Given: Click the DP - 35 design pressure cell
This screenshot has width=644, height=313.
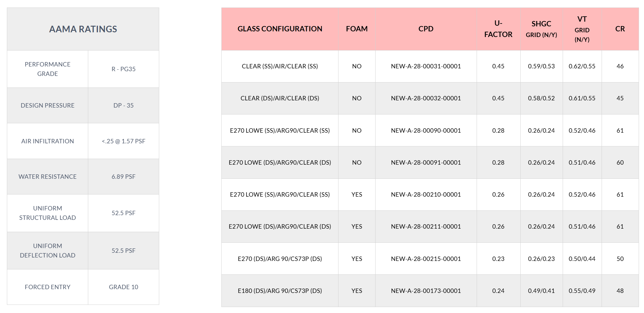Looking at the screenshot, I should pos(123,105).
